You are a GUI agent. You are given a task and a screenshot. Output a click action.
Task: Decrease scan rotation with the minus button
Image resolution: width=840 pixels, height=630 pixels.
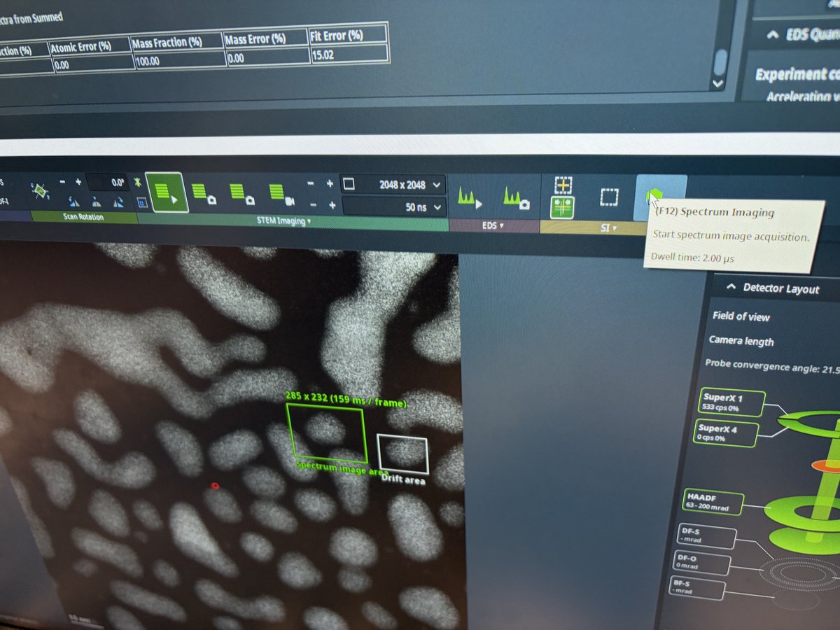(x=62, y=182)
